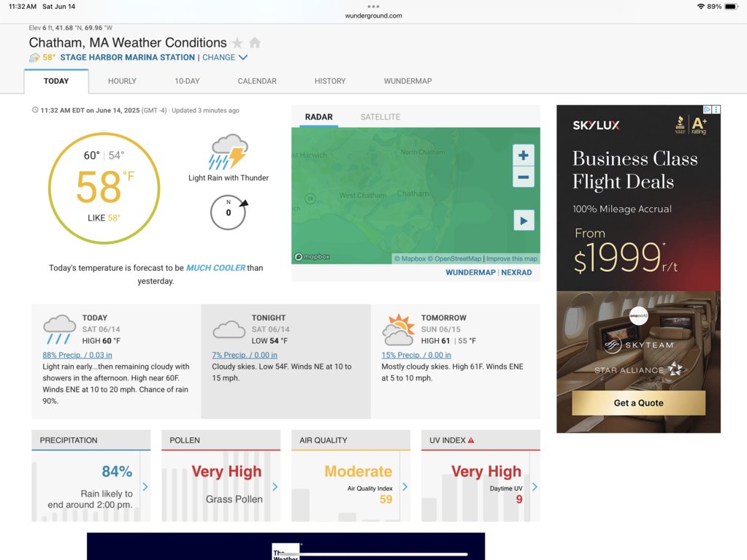Select the RADAR map tab
Viewport: 747px width, 560px height.
(x=318, y=117)
